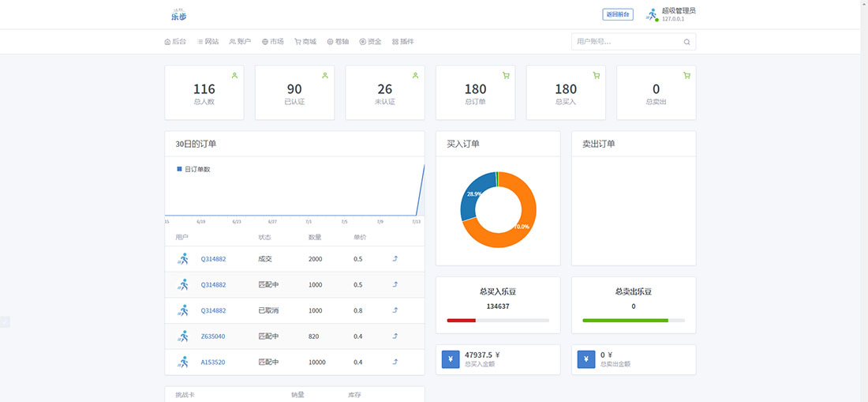Click the 乐步 logo in header
868x402 pixels.
tap(179, 14)
